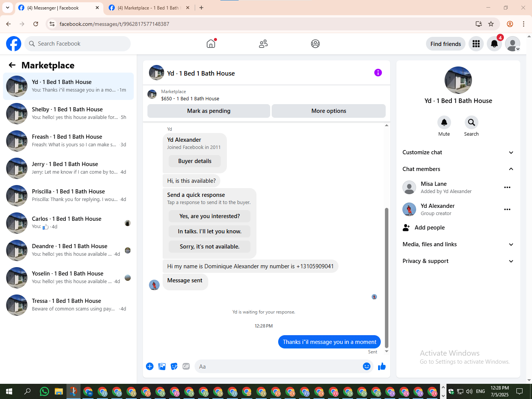Switch to Marketplace 1 Bed 1 Bath tab

(149, 8)
